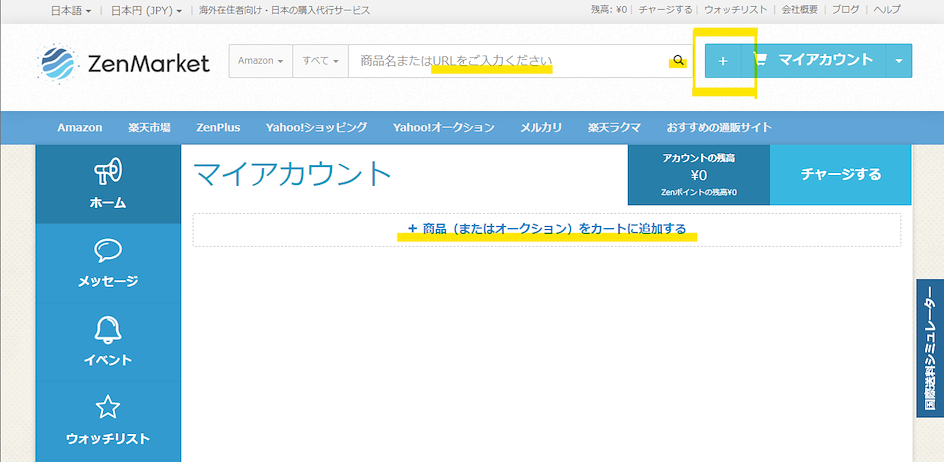
Task: Open Yahoo!オークション in the navigation bar
Action: point(444,128)
